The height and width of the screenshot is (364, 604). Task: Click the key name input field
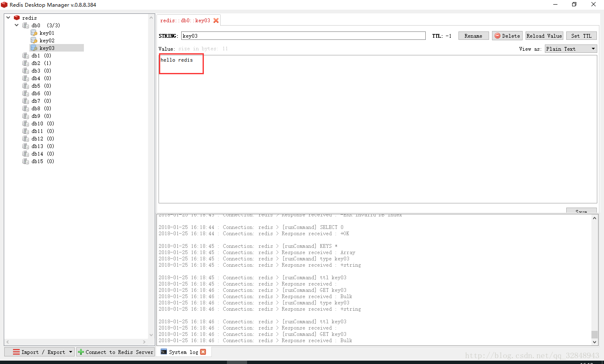303,36
